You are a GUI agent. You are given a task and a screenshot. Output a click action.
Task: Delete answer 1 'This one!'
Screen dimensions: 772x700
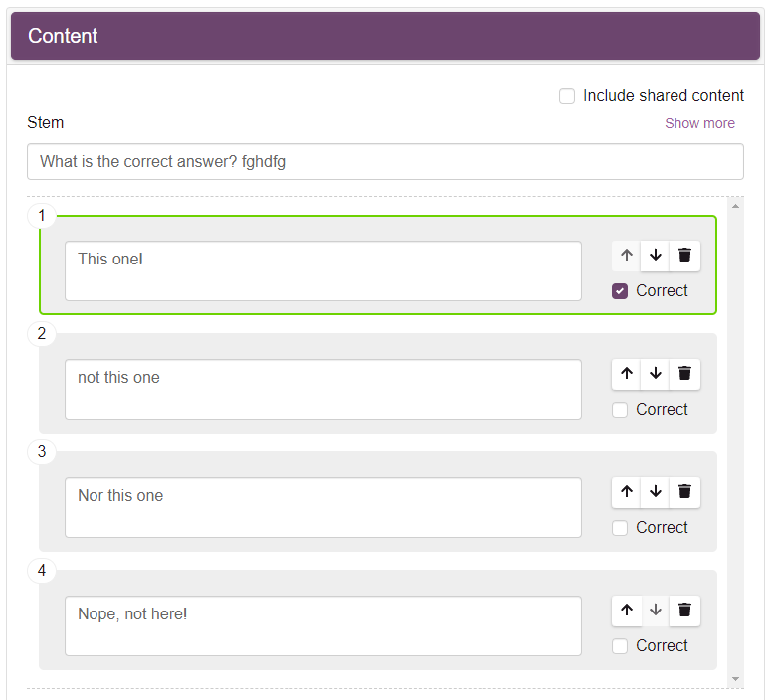(x=684, y=256)
